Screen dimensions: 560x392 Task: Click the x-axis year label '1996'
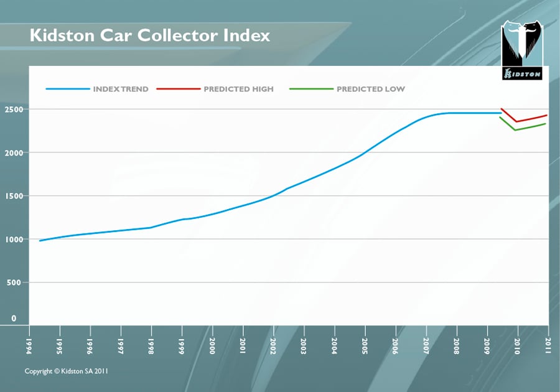coord(90,347)
